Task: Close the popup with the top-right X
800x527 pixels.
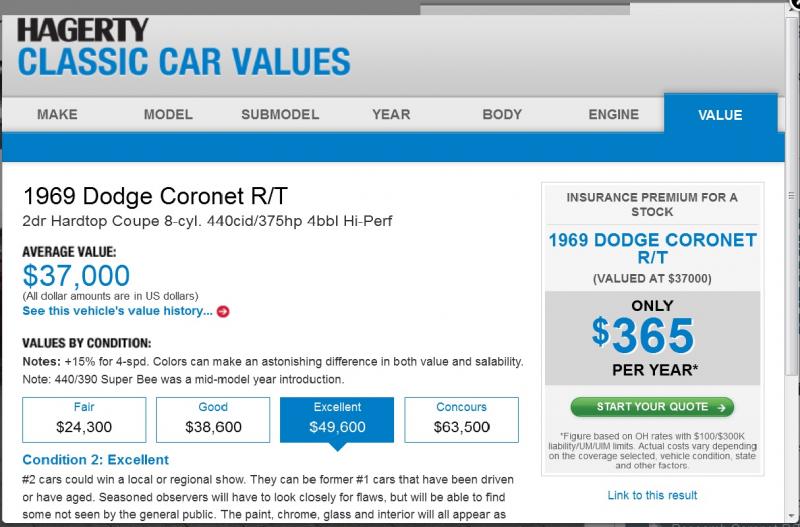Action: pos(794,4)
